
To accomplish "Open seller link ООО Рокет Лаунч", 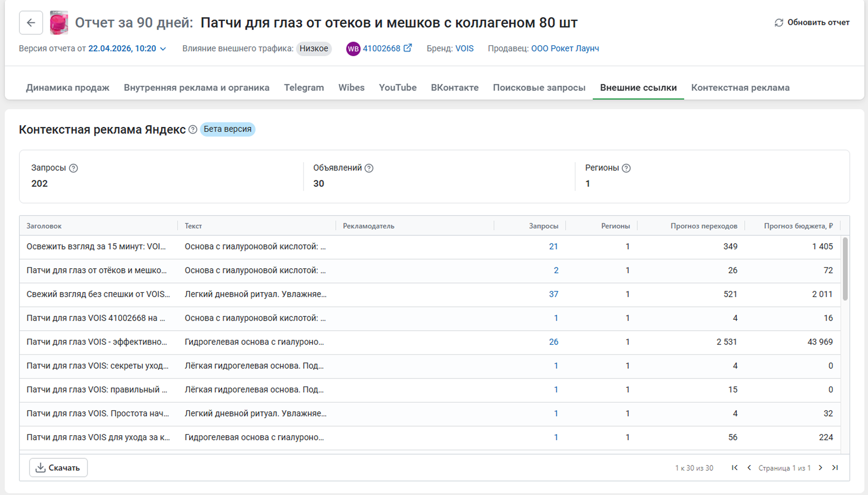I will tap(565, 49).
